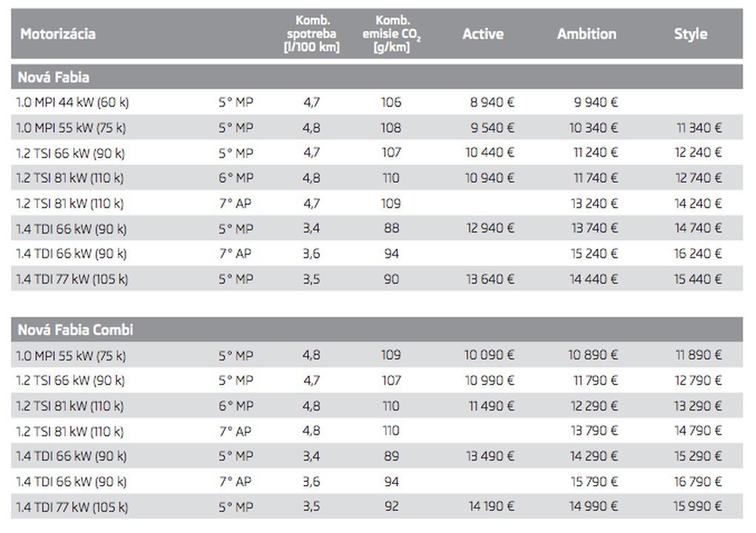
Task: Click the Ambition column header
Action: (586, 34)
